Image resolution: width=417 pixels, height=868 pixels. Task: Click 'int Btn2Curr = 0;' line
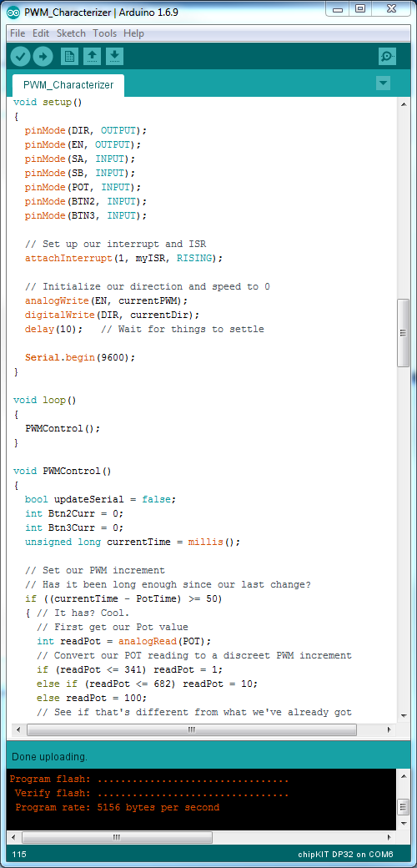pos(74,514)
